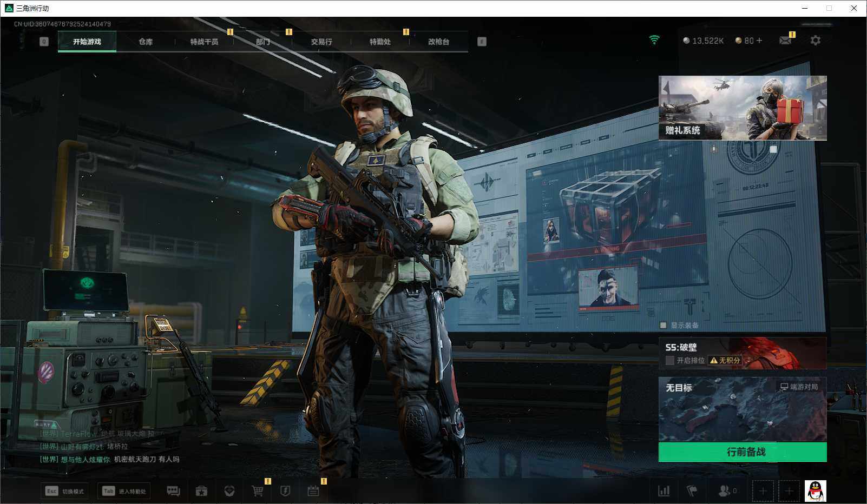Click the 三角洲行动 title bar app icon

[9, 8]
